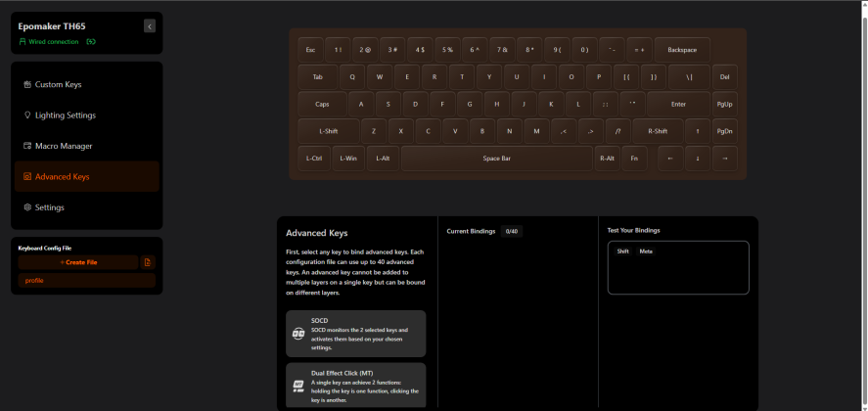Select the A key

[361, 104]
